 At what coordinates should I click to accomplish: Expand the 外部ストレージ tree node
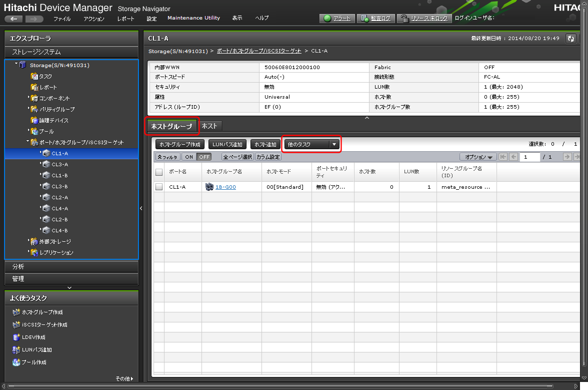point(28,241)
